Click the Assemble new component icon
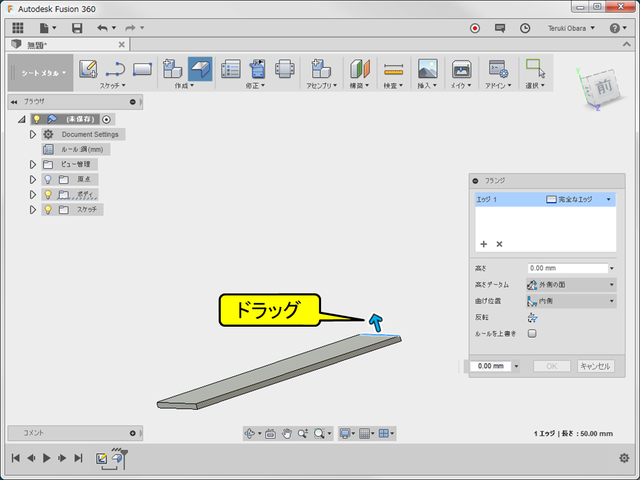640x480 pixels. click(x=321, y=69)
